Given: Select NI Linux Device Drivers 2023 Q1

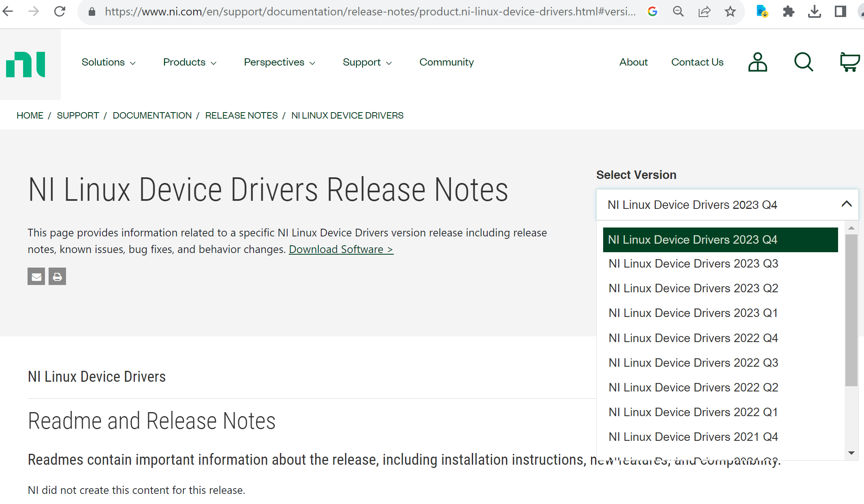Looking at the screenshot, I should click(x=720, y=313).
